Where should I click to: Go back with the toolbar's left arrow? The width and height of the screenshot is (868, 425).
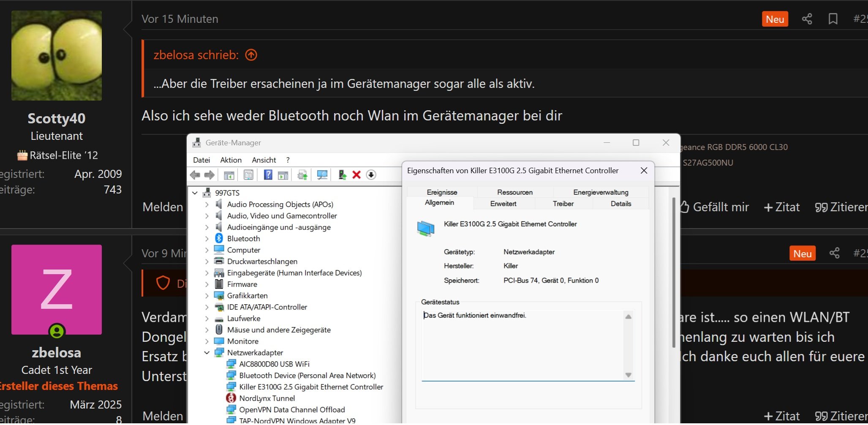[x=195, y=175]
